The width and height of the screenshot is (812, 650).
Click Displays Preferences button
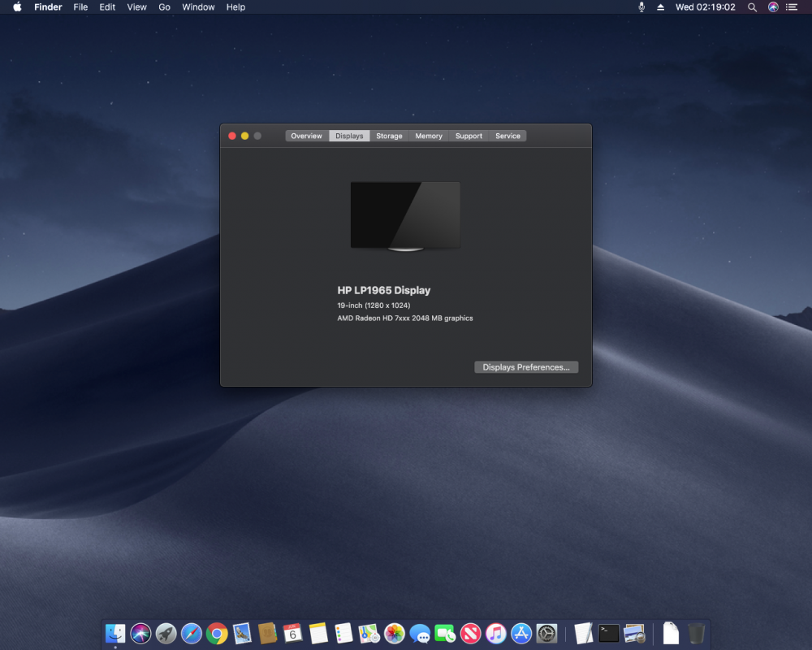point(526,367)
